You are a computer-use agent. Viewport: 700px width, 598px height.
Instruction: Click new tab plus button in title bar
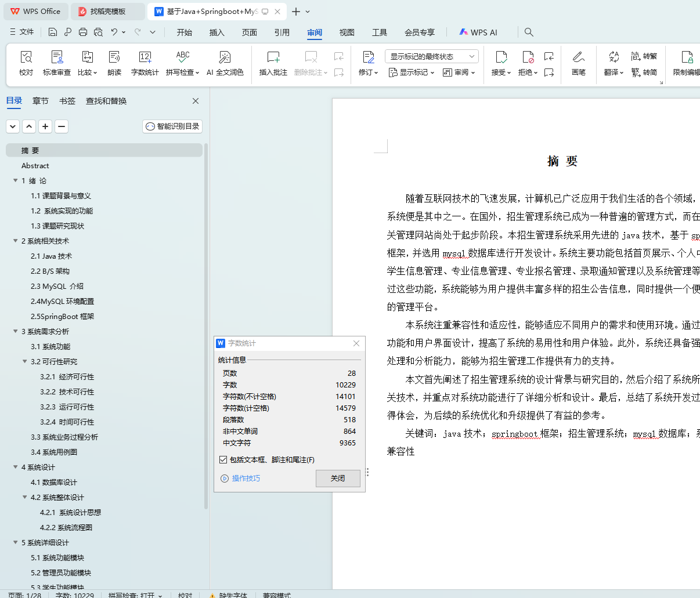(296, 12)
